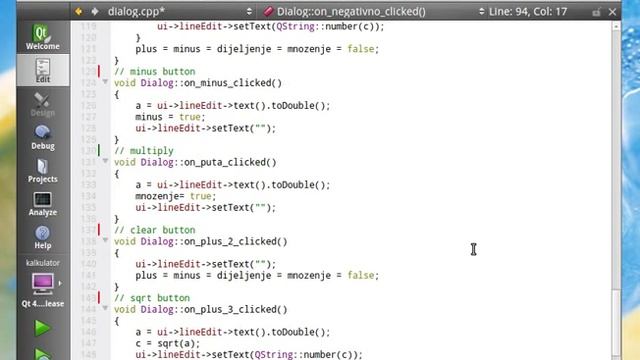Screen dimensions: 640x360
Task: Click 'void Dialog::on_puta_clicked()' line
Action: 195,162
